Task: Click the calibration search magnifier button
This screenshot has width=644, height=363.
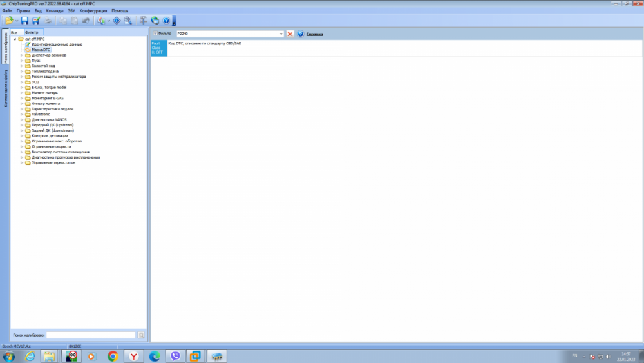Action: pos(141,335)
